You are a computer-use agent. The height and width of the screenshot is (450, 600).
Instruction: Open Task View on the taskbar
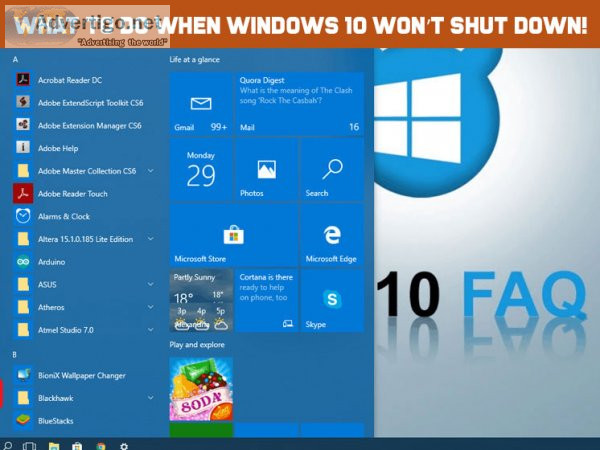click(x=29, y=446)
